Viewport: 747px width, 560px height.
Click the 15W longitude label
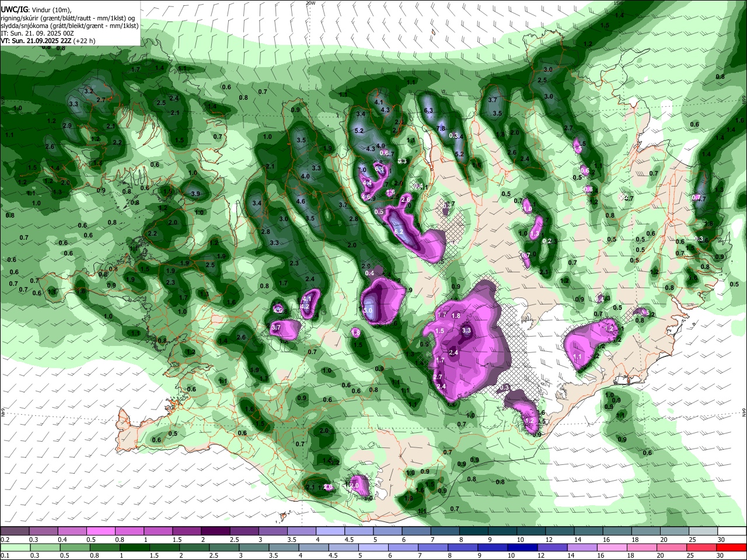tap(619, 3)
